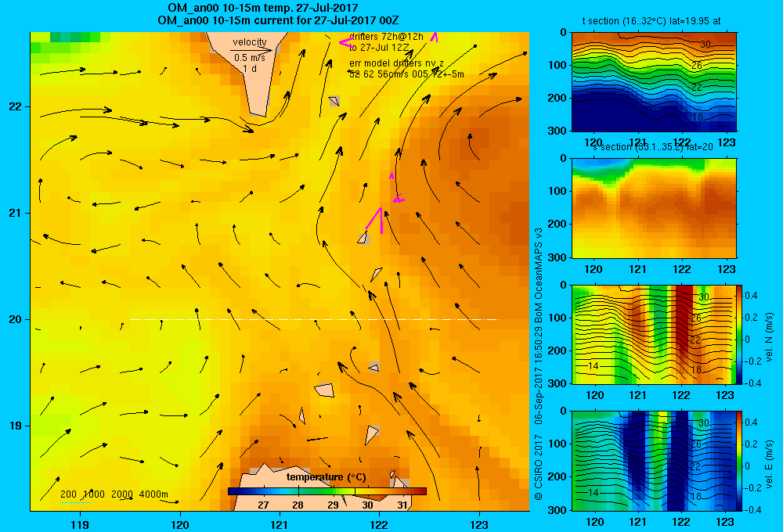
Task: Click the '122' longitude label under salinity section
Action: pyautogui.click(x=682, y=269)
